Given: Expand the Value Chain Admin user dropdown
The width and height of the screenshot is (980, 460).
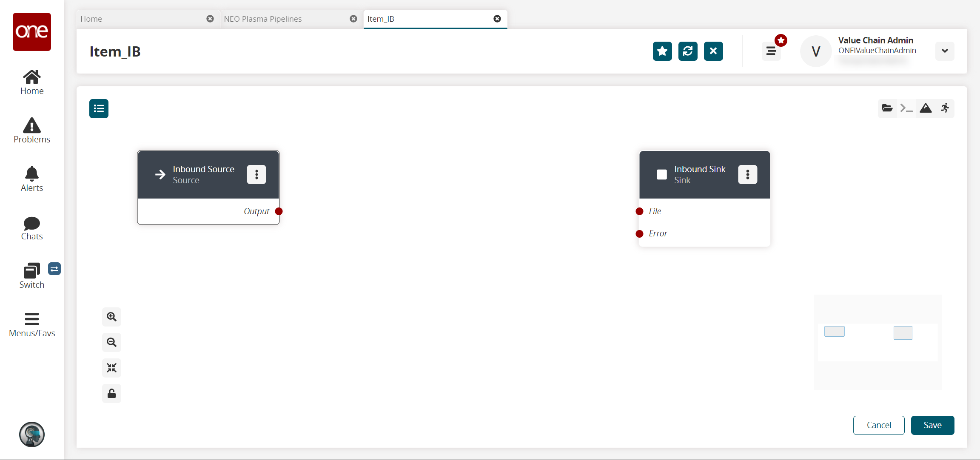Looking at the screenshot, I should click(945, 51).
